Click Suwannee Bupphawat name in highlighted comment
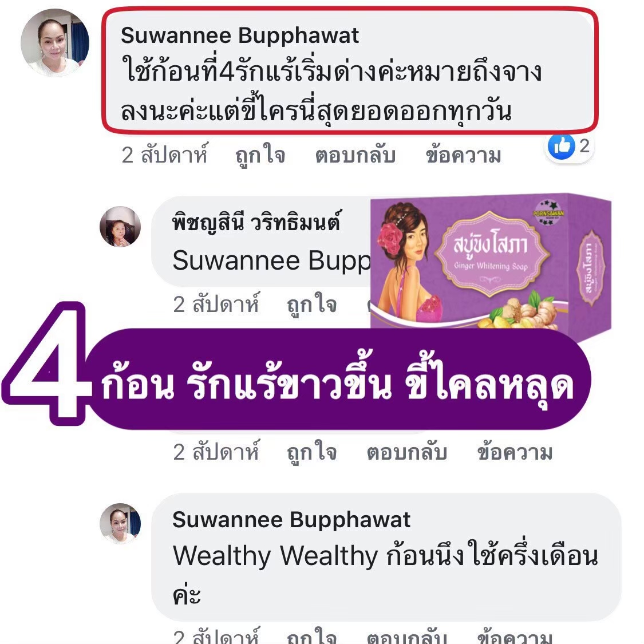The width and height of the screenshot is (644, 644). pos(240,35)
